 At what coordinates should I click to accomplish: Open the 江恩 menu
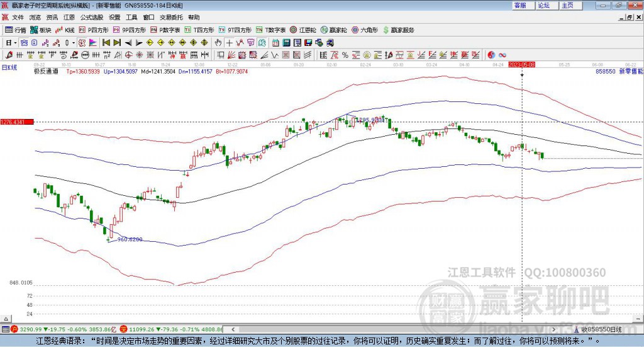tap(69, 17)
